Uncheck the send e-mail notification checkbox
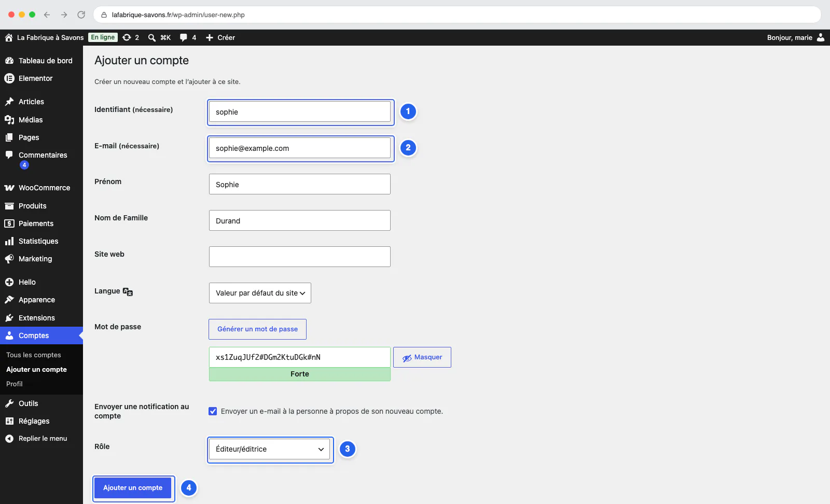 [x=213, y=411]
